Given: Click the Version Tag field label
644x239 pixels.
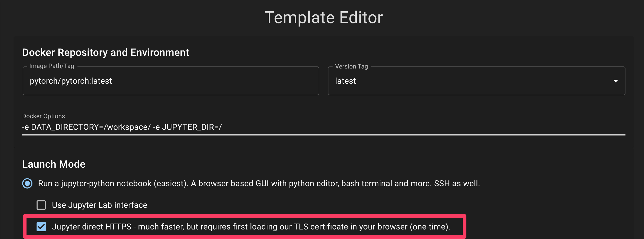Looking at the screenshot, I should 351,66.
